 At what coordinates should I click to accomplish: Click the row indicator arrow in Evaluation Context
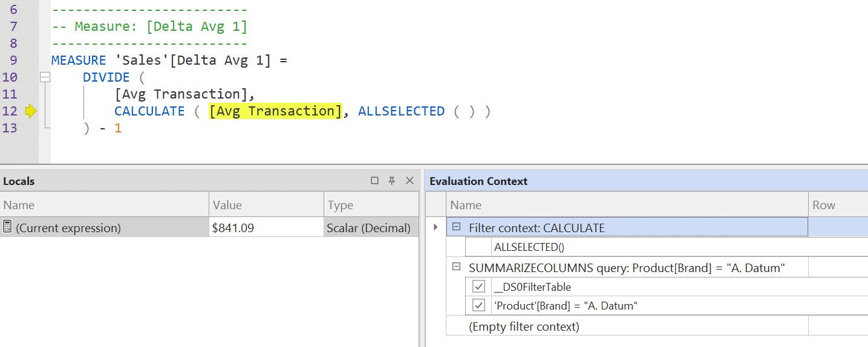436,227
